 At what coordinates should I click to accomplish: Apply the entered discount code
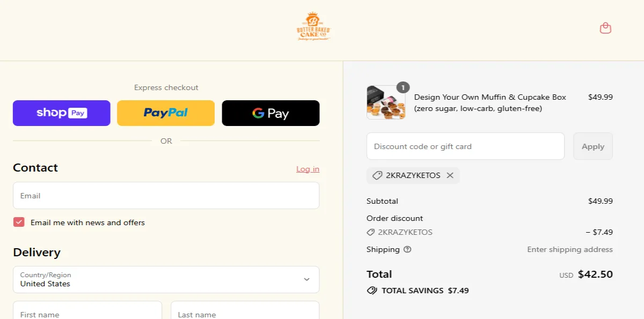coord(592,146)
